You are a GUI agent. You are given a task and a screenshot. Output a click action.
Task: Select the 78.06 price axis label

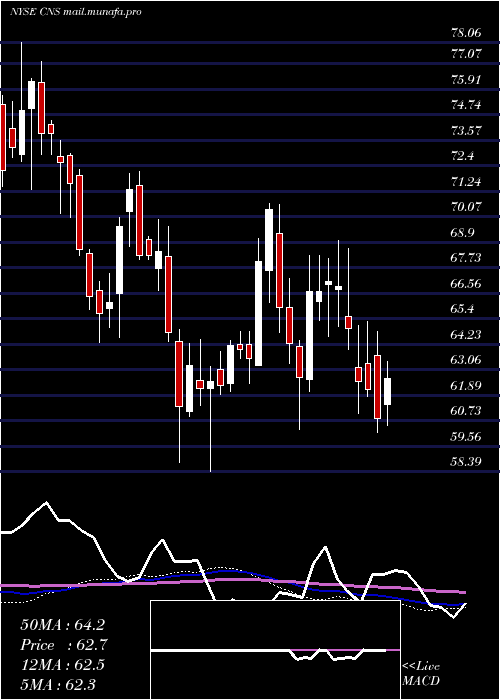(467, 32)
